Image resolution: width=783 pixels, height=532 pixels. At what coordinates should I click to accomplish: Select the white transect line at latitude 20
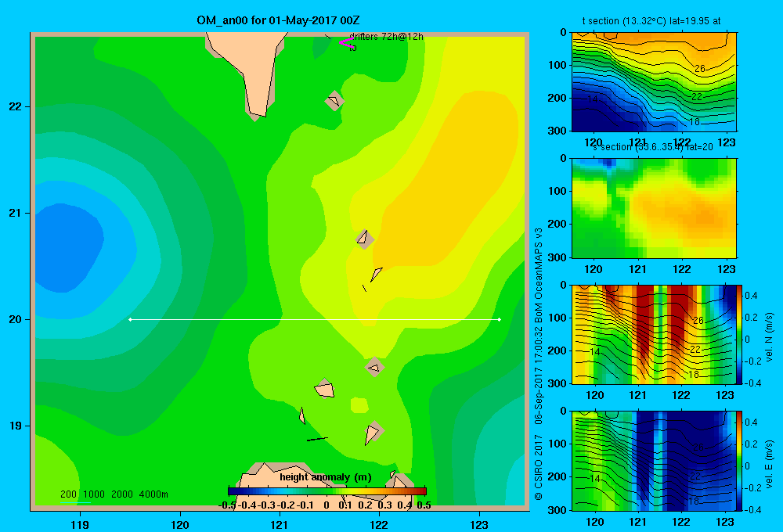(x=315, y=319)
